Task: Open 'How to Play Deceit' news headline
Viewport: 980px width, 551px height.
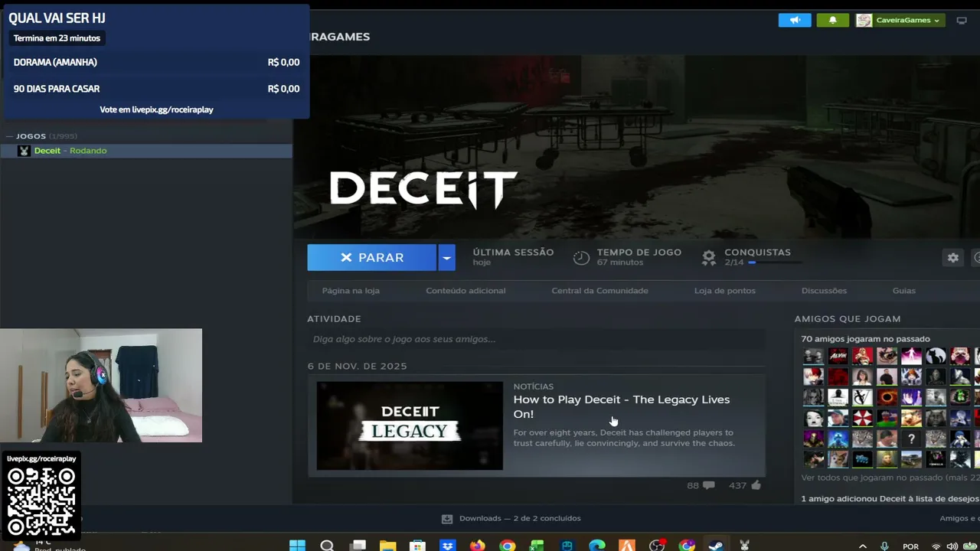Action: 621,406
